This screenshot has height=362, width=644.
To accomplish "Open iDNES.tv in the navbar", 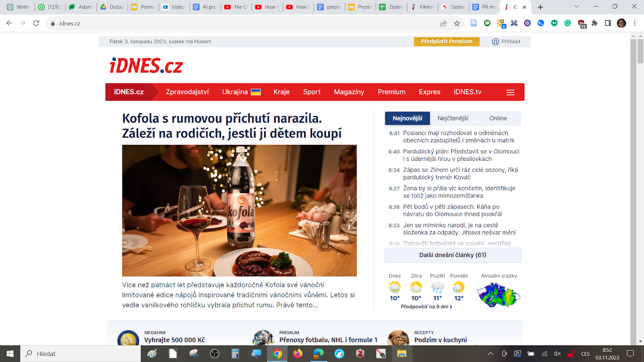I will (467, 92).
